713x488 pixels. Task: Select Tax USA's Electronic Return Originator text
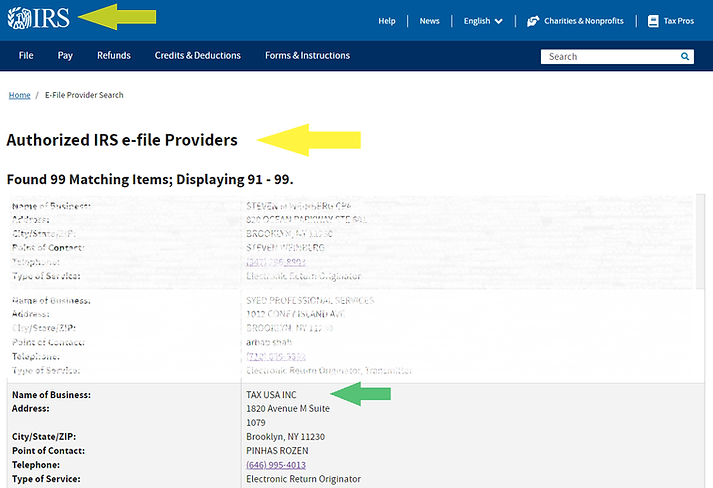click(303, 479)
